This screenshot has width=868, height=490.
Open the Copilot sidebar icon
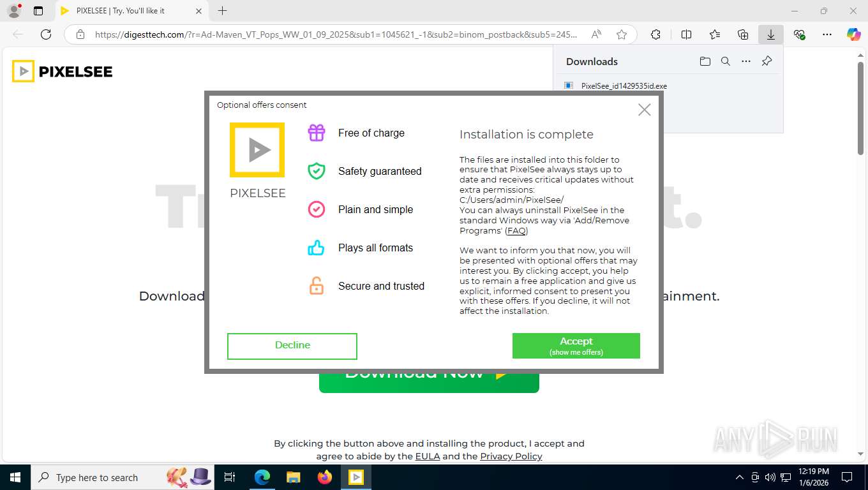[853, 34]
